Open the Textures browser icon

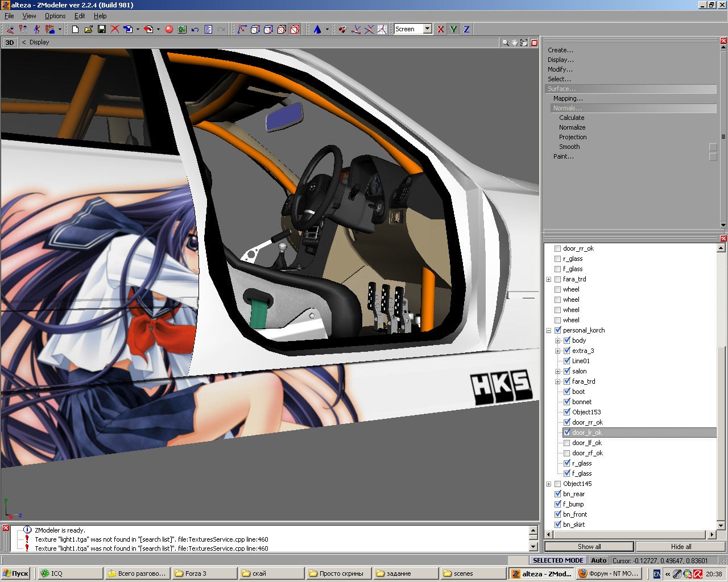[x=182, y=29]
